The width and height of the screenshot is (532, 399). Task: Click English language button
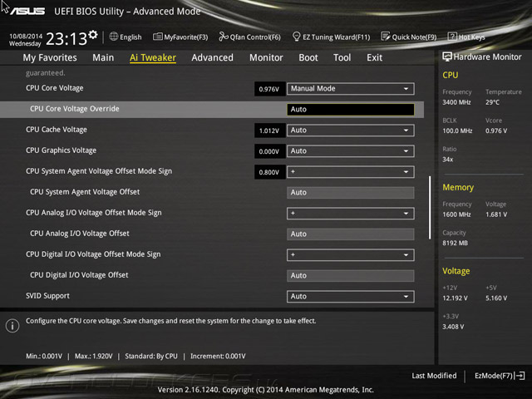point(126,37)
